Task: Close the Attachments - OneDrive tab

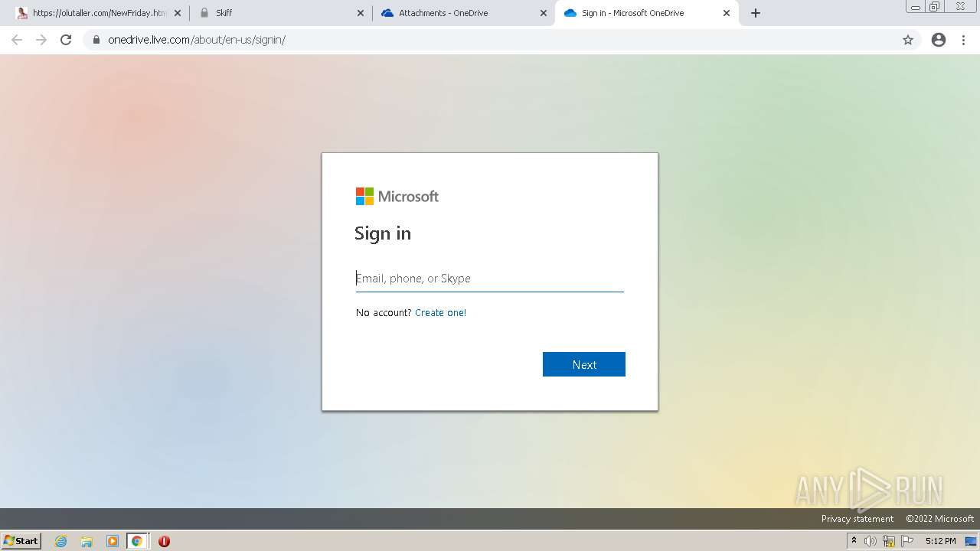Action: pos(544,13)
